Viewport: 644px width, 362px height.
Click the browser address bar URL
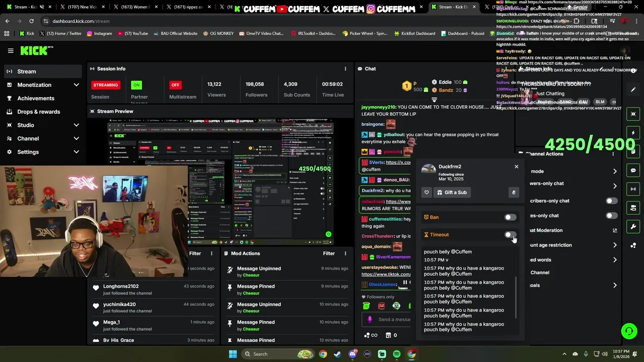[x=81, y=21]
